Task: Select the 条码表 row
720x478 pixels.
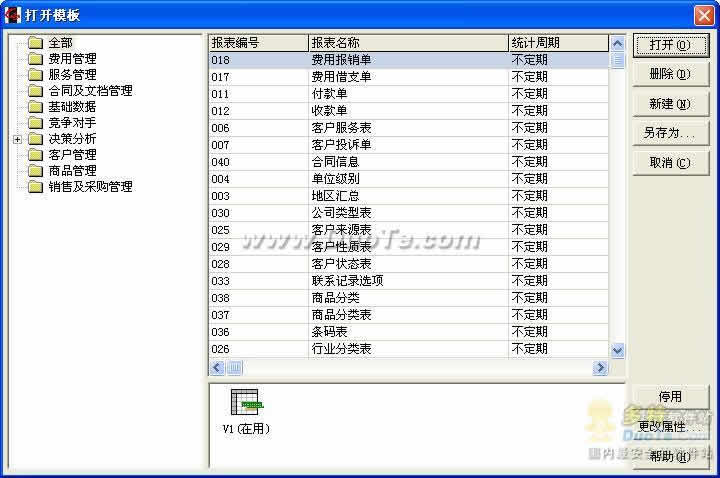Action: tap(409, 332)
